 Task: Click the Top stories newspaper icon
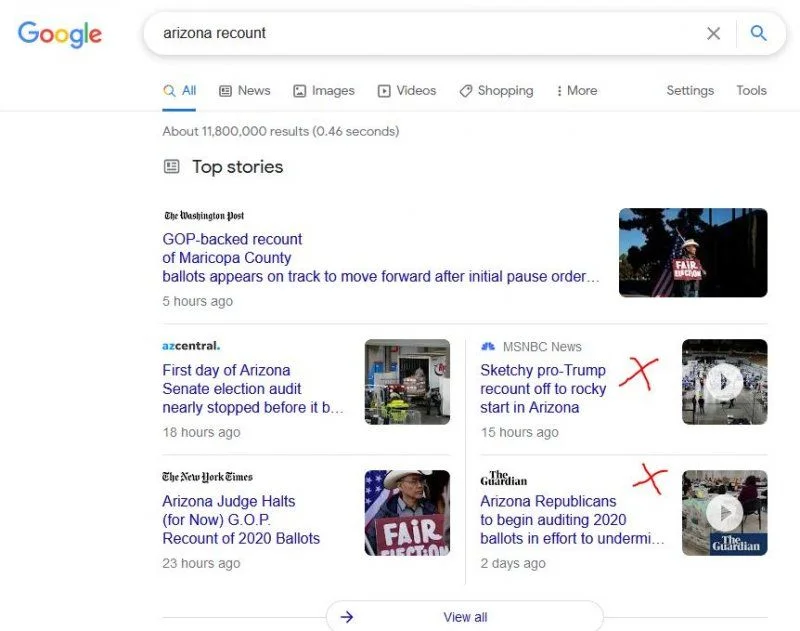click(171, 166)
